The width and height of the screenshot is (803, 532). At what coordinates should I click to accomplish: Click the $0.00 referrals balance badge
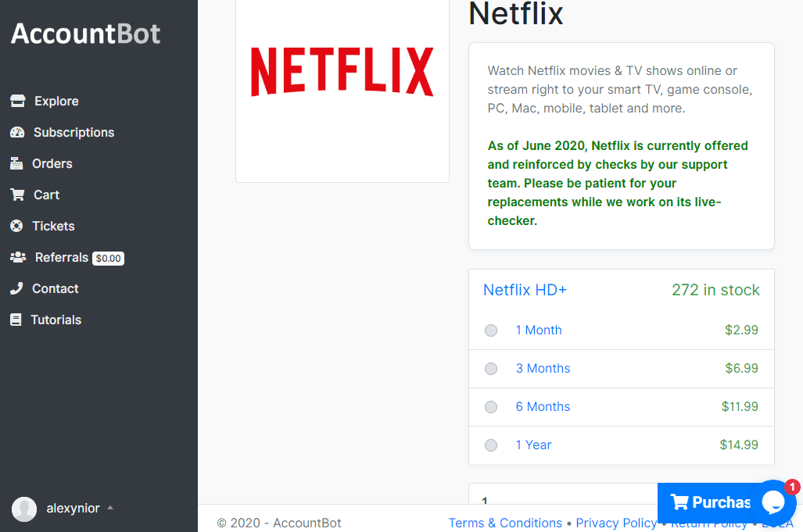click(108, 259)
